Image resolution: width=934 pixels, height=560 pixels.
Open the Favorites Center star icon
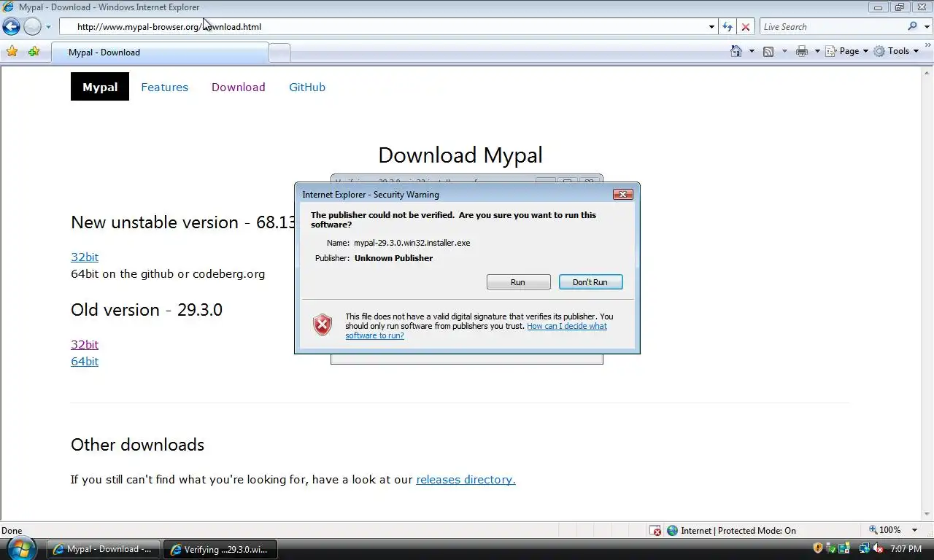coord(12,52)
